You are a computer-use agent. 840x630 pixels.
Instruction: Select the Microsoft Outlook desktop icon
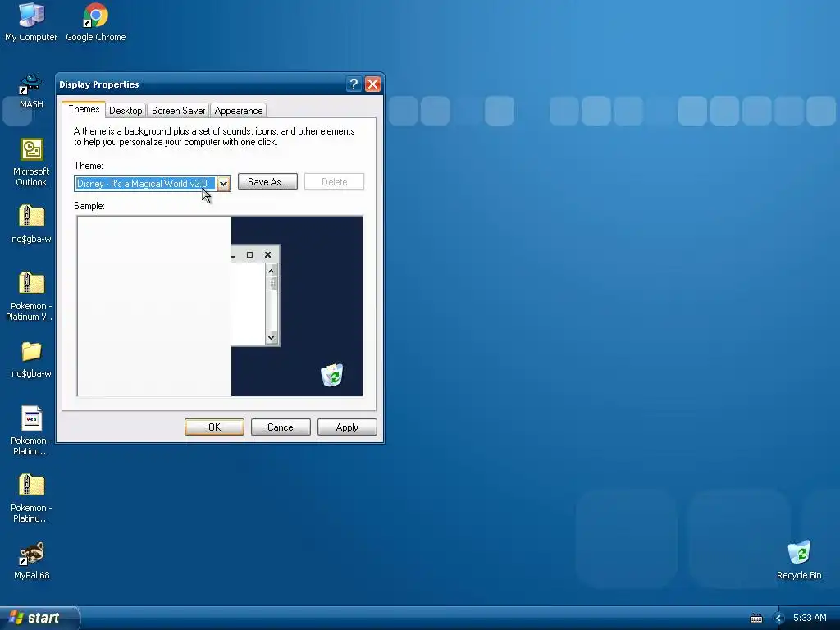coord(31,162)
